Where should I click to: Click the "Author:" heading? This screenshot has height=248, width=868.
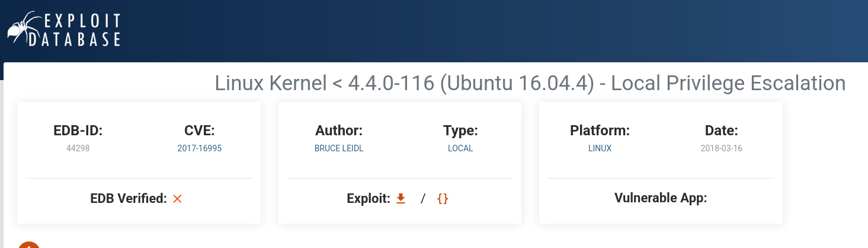(x=339, y=131)
